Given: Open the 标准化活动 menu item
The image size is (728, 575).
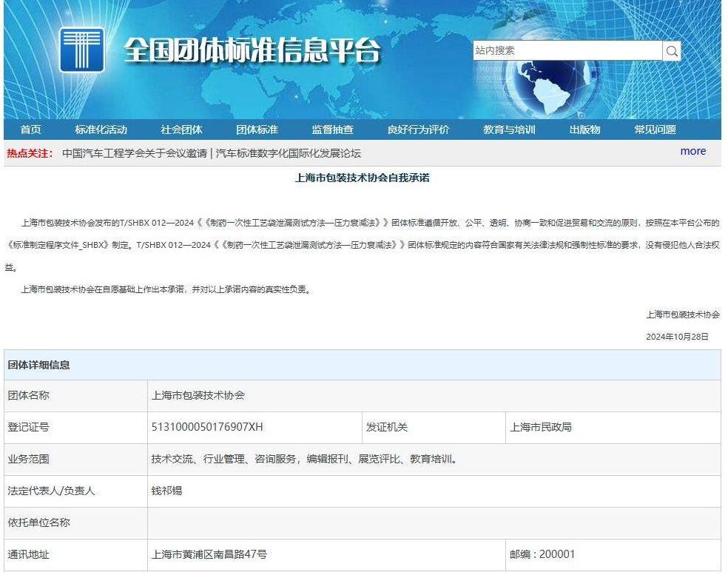Looking at the screenshot, I should coord(101,130).
